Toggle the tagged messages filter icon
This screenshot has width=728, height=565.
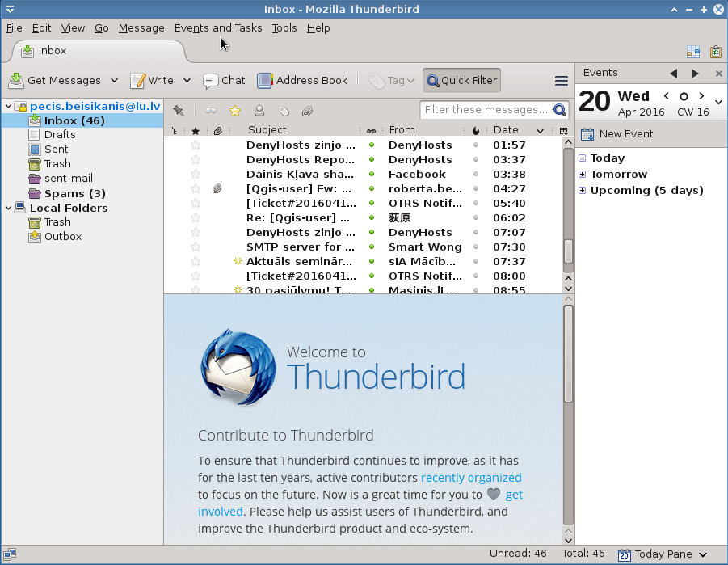point(284,111)
